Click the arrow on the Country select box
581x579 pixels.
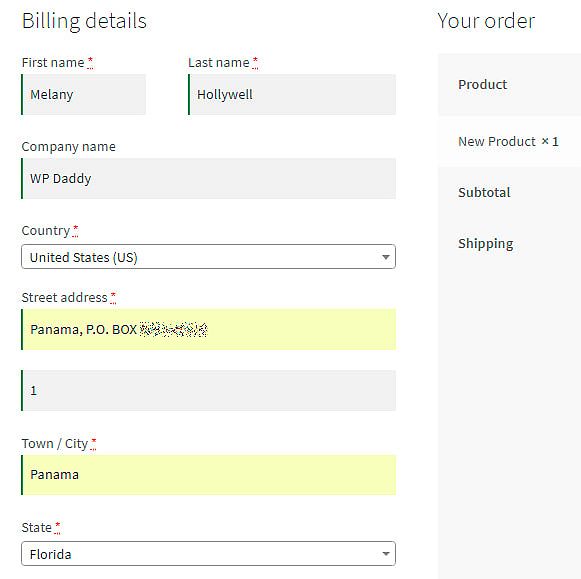[x=386, y=257]
